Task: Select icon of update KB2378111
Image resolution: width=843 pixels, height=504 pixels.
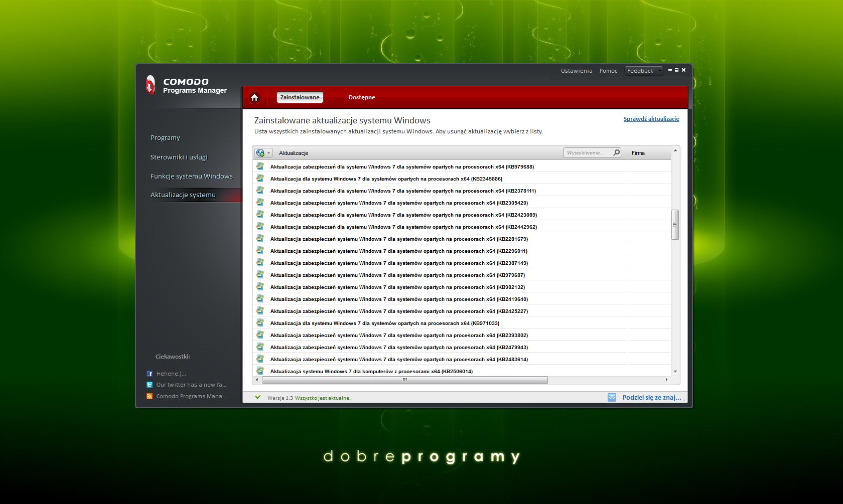Action: click(260, 190)
